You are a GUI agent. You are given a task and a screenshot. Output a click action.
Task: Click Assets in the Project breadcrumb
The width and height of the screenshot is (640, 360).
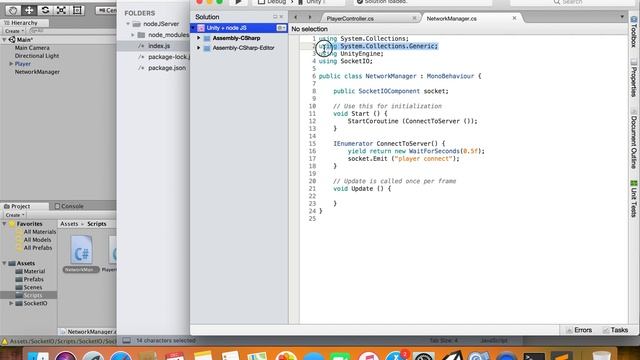[x=69, y=224]
